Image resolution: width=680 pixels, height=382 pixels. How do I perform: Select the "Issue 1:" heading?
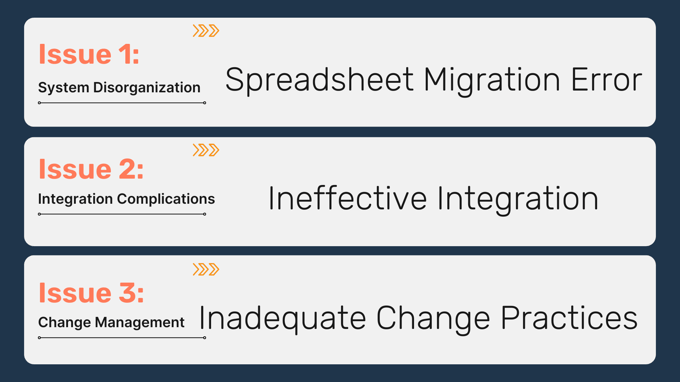(x=89, y=55)
